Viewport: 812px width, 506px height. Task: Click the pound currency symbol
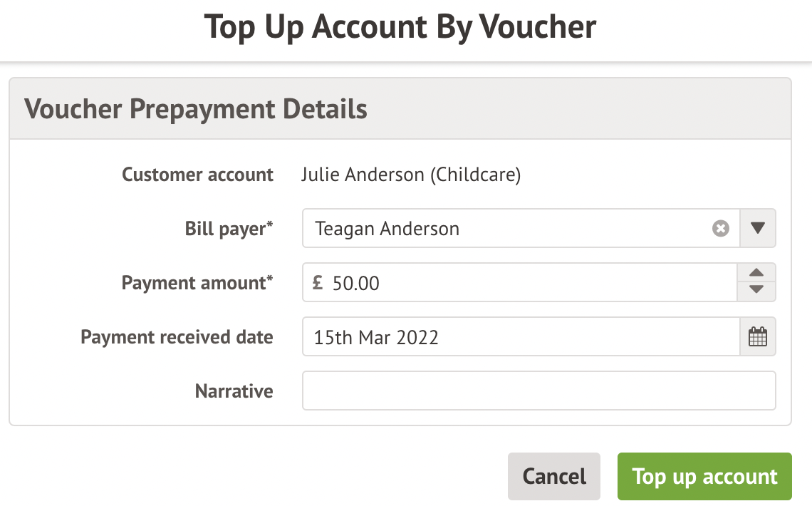coord(318,283)
